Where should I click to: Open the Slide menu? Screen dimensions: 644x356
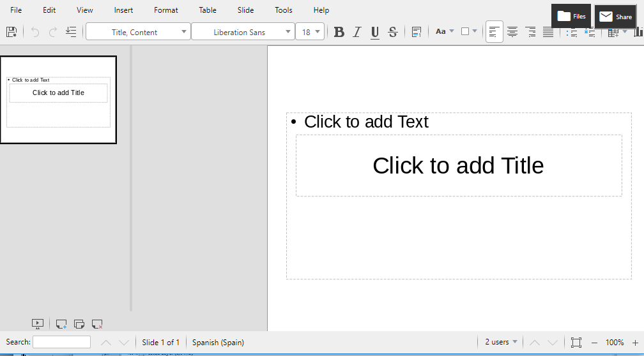pyautogui.click(x=245, y=10)
